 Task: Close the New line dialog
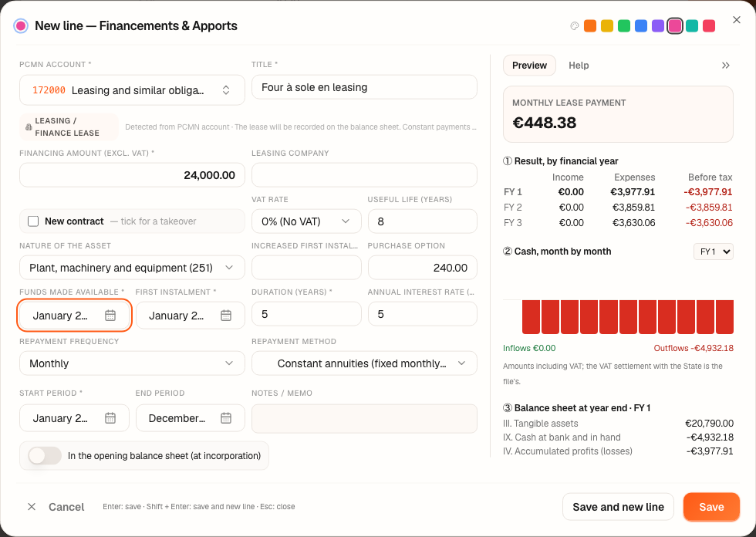tap(737, 20)
